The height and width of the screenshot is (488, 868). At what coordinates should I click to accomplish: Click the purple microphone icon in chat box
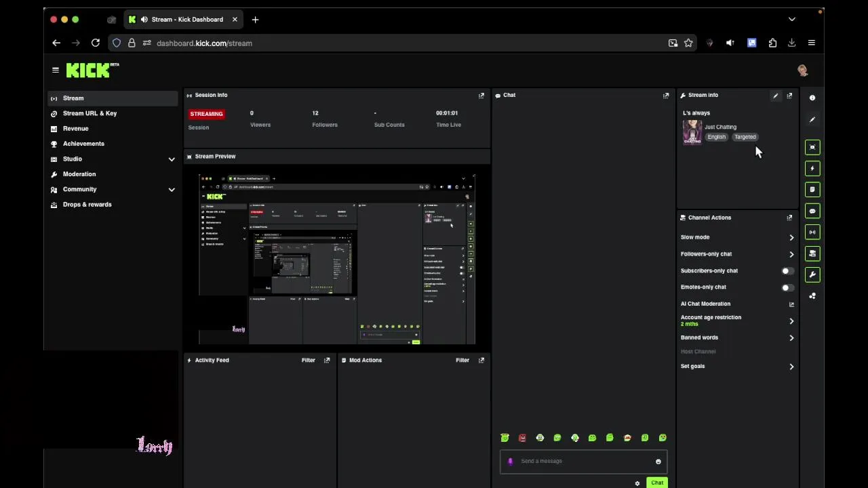click(511, 462)
